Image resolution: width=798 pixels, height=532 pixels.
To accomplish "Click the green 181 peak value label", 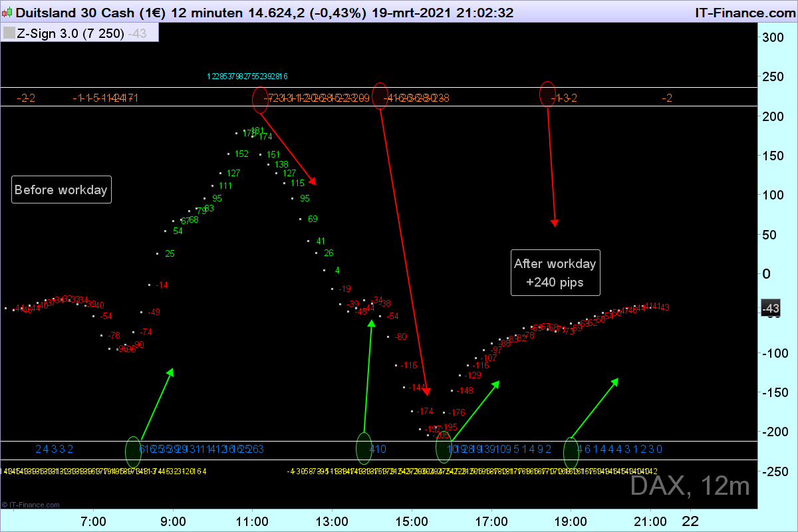I will tap(257, 130).
